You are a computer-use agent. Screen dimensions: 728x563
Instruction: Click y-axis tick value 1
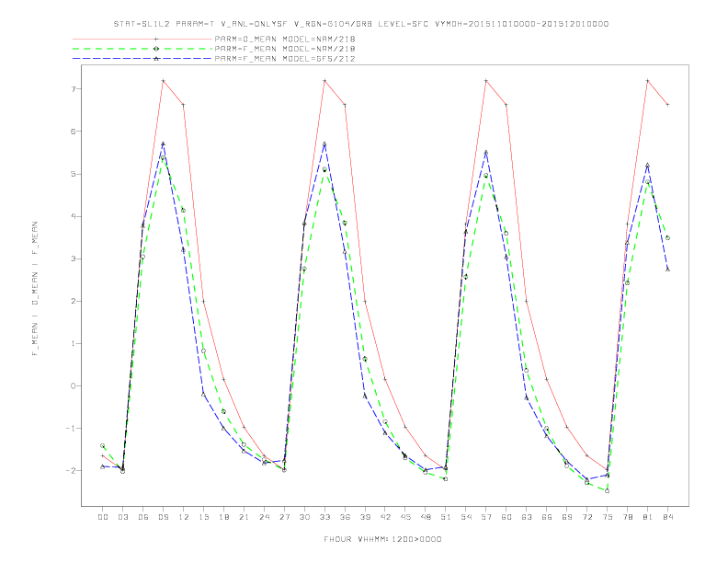pos(74,344)
